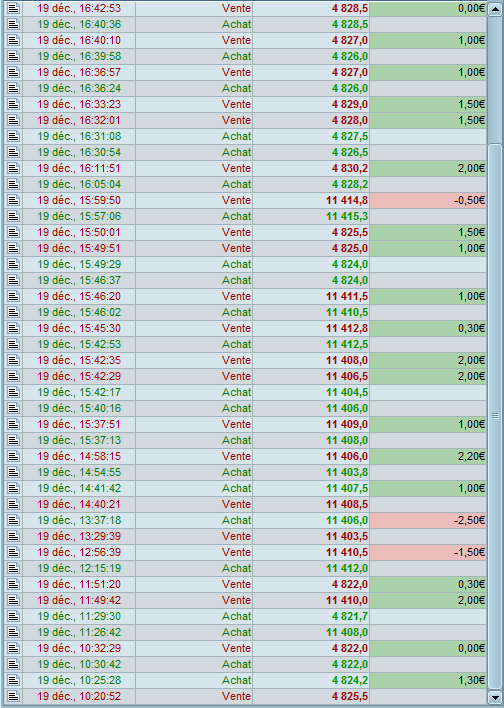This screenshot has width=504, height=708.
Task: Open details icon for 15:37:51 row
Action: 14,424
